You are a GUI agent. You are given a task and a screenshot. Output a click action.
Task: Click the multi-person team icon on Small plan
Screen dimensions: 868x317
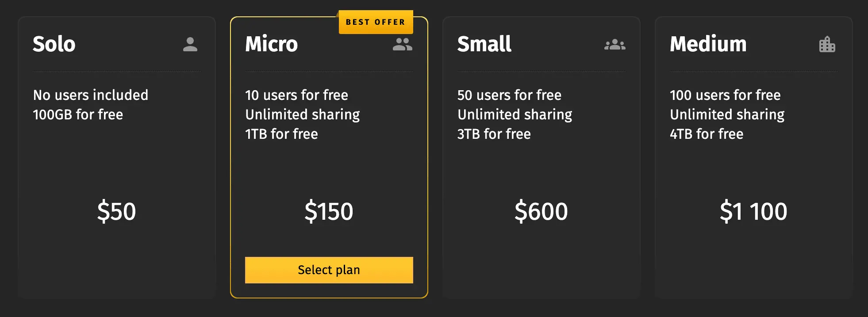click(x=615, y=44)
